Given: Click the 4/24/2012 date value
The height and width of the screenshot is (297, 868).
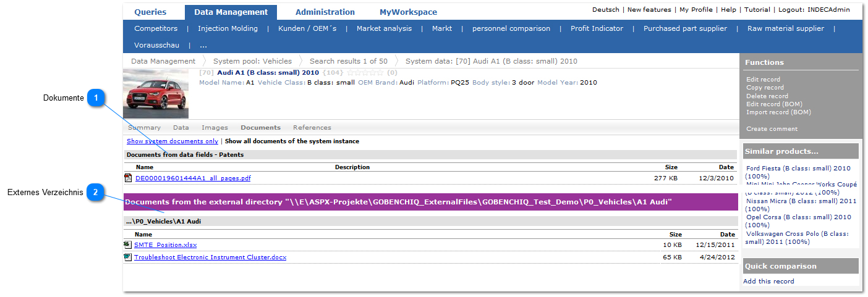Looking at the screenshot, I should [x=717, y=257].
